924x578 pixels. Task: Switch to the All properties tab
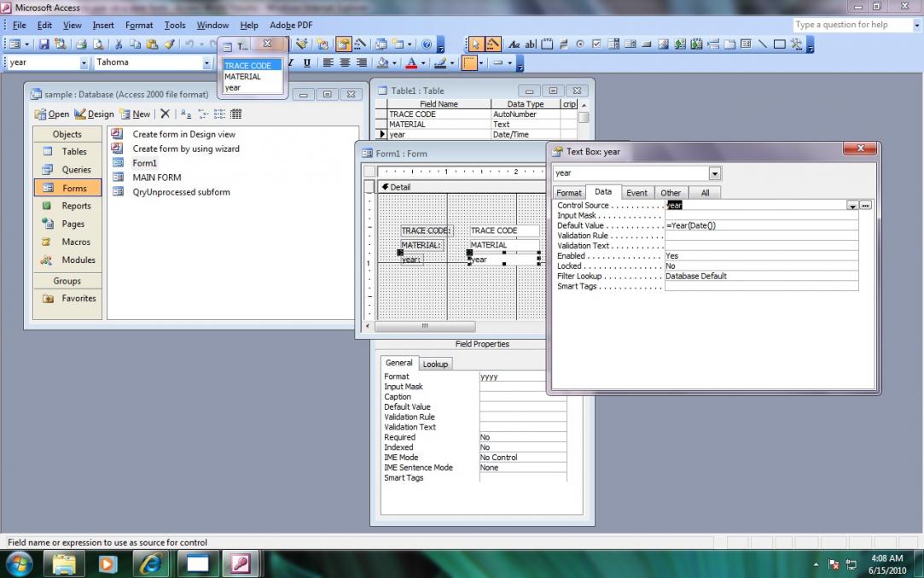[x=705, y=193]
